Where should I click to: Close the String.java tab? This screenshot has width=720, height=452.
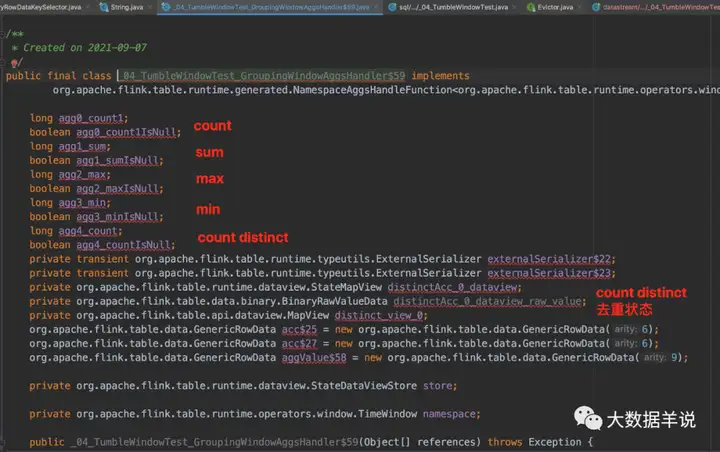150,7
